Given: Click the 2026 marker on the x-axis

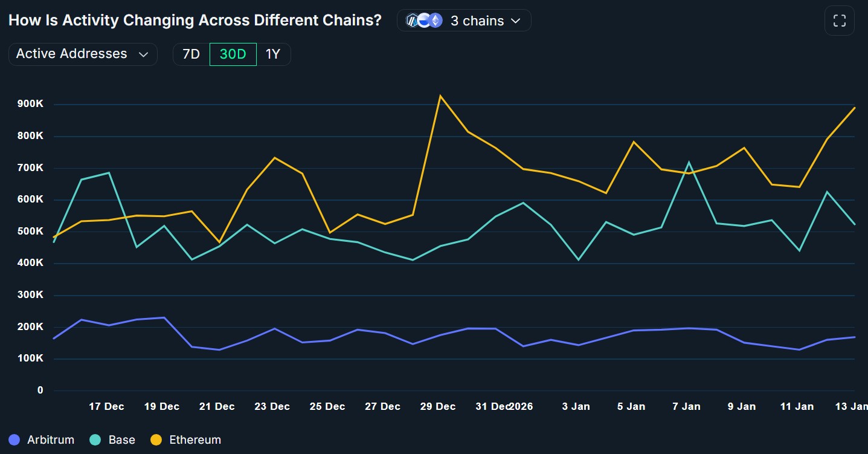Looking at the screenshot, I should (x=521, y=406).
